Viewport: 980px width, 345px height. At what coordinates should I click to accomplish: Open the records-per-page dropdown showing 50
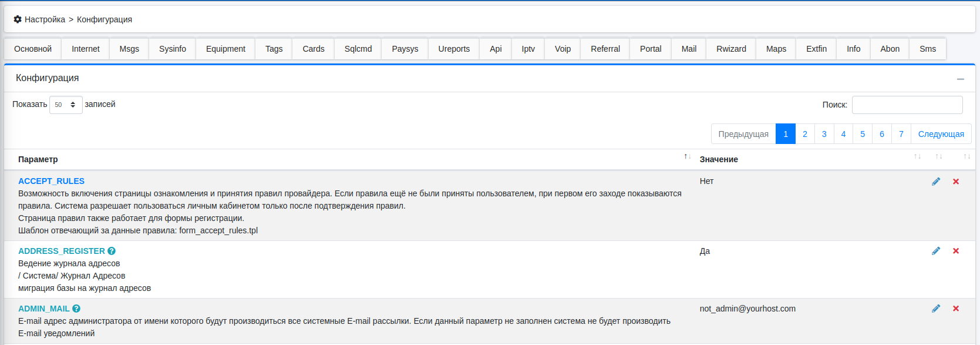pos(66,105)
